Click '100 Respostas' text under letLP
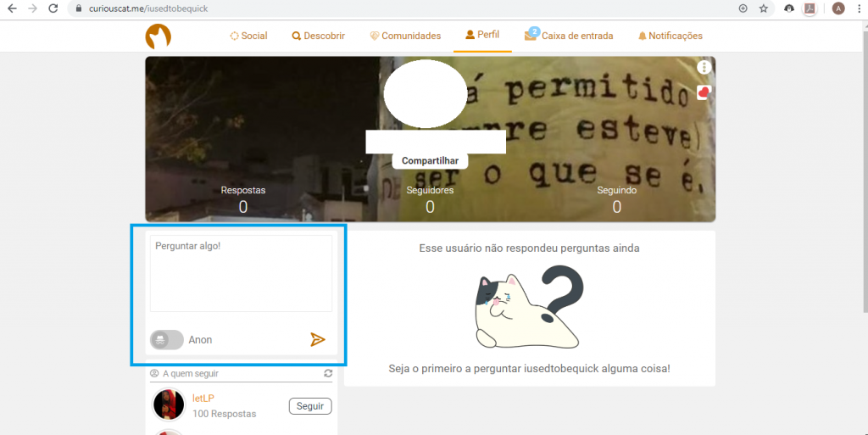 (224, 414)
